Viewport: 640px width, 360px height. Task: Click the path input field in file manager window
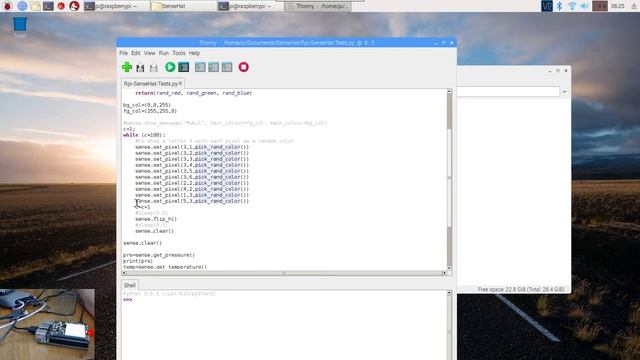coord(508,91)
